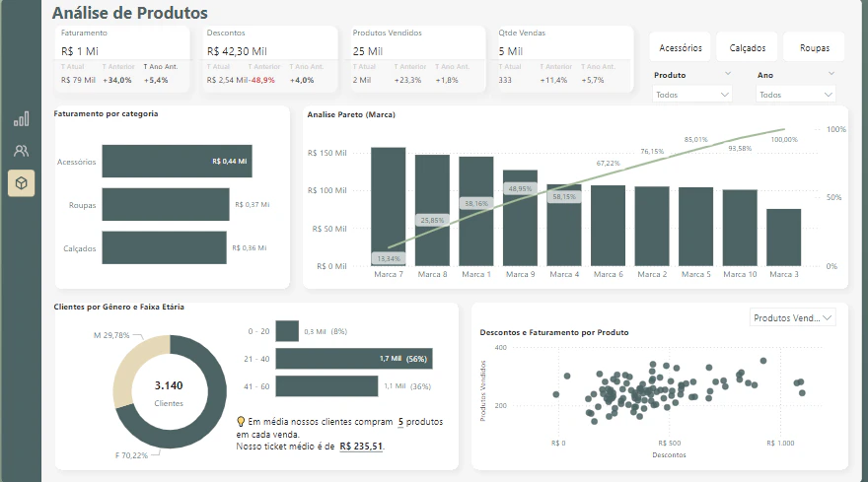Open the 'Produtos Vend...' measure dropdown
The image size is (868, 482).
(792, 317)
